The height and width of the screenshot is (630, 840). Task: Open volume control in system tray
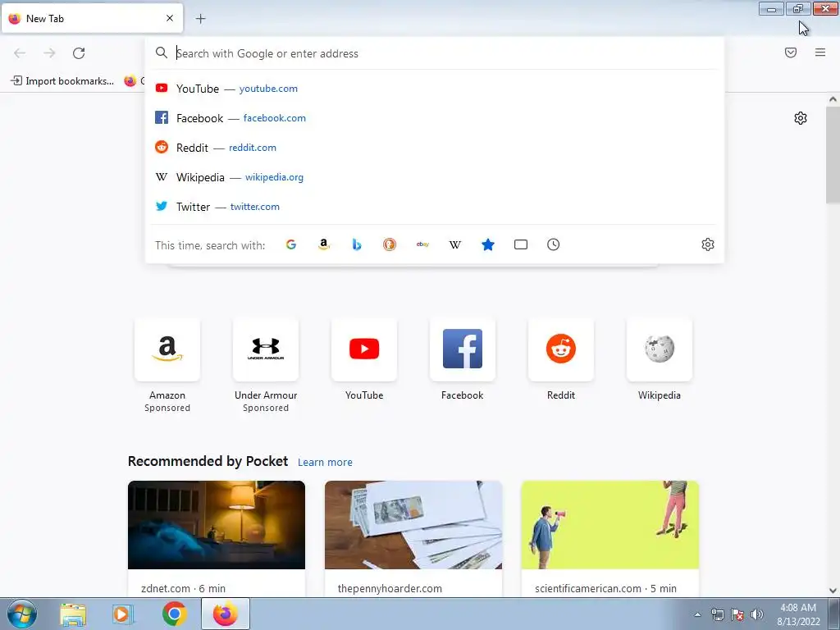pos(757,614)
